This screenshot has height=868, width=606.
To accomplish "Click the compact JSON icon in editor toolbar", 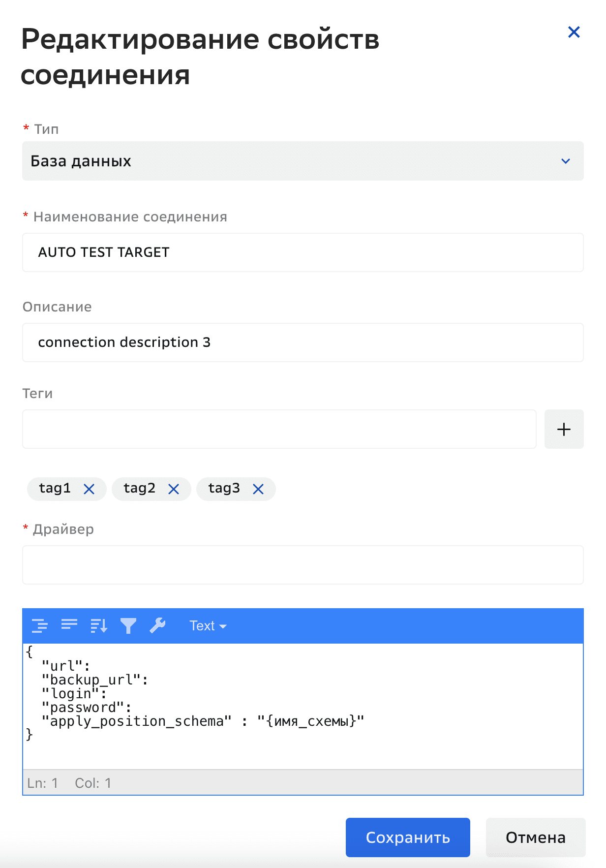I will (x=69, y=625).
